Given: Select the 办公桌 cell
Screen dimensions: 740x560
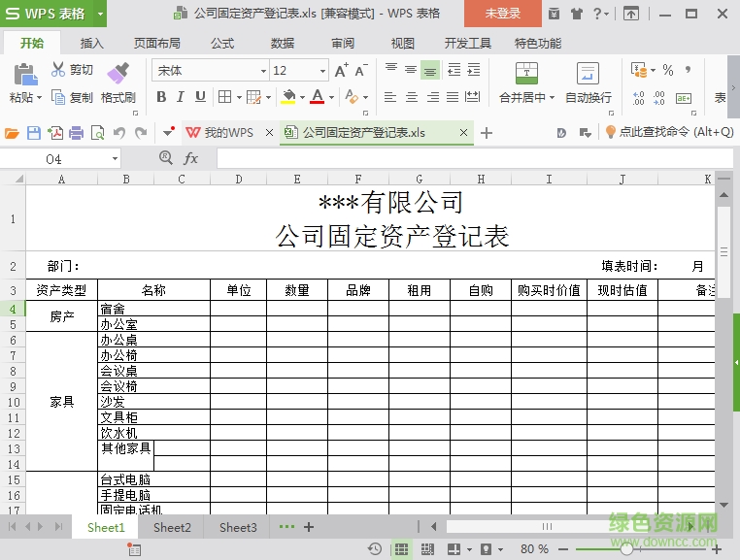Looking at the screenshot, I should [x=153, y=340].
